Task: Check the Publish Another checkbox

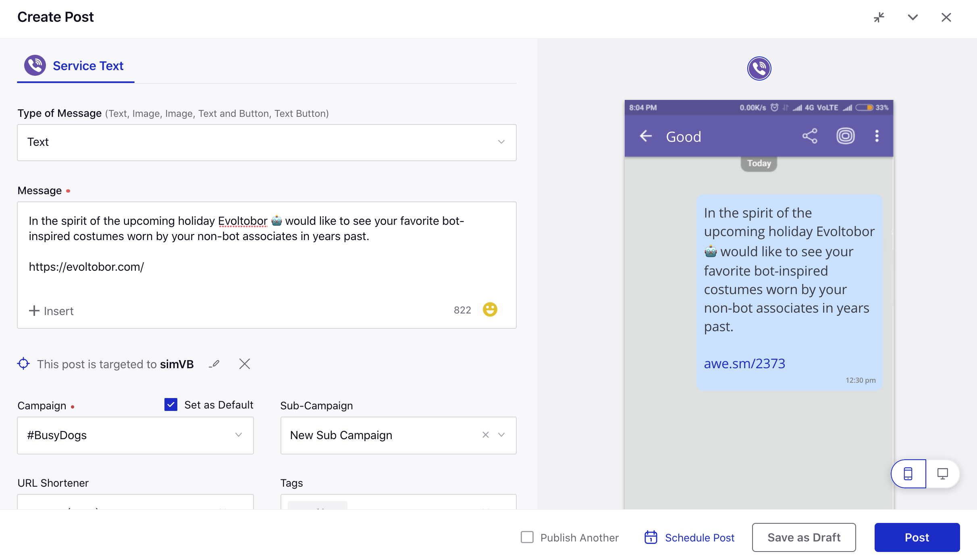Action: click(528, 537)
